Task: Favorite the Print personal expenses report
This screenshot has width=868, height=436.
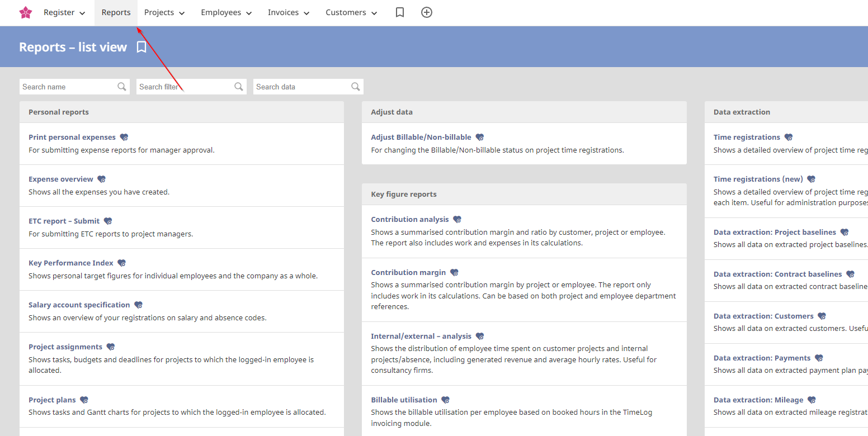Action: pos(124,138)
